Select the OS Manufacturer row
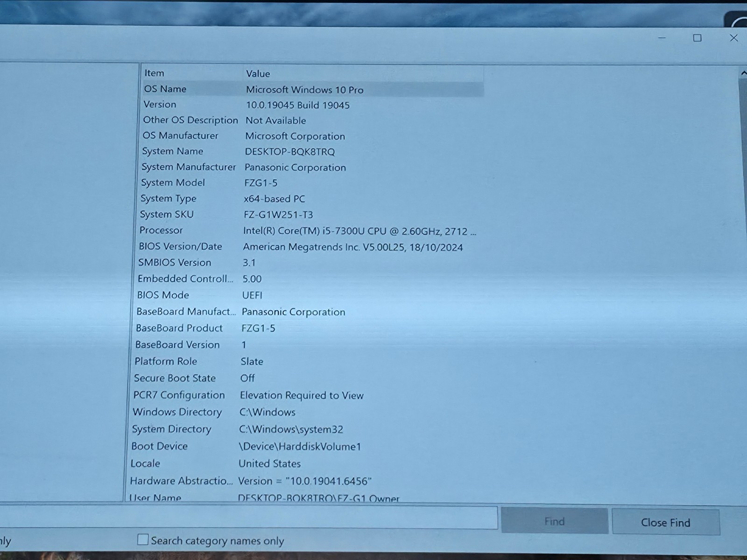This screenshot has width=747, height=560. pos(312,136)
